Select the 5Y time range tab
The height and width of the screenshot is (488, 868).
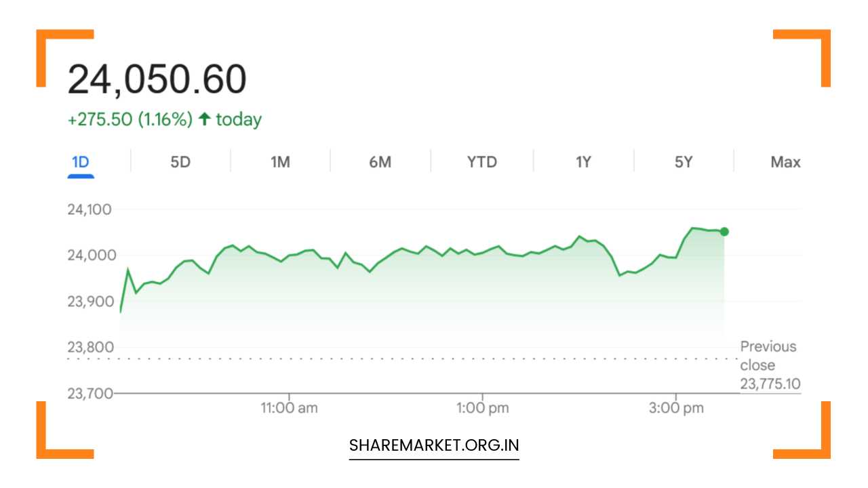[684, 162]
